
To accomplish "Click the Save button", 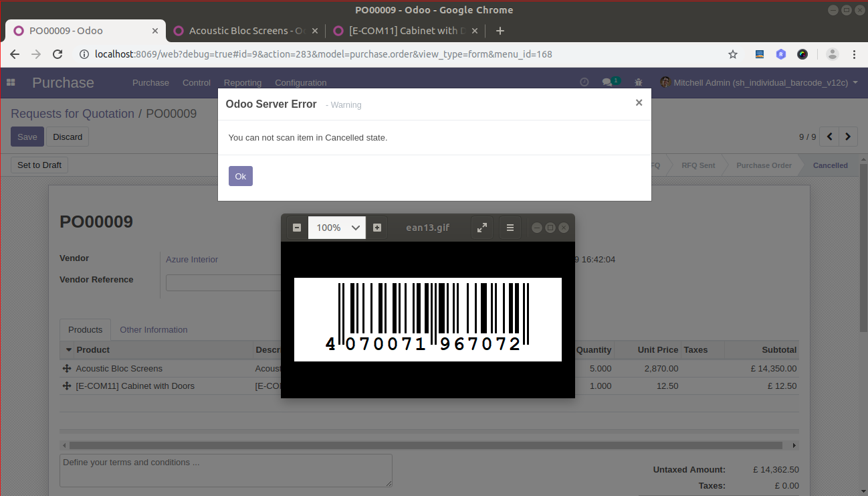I will (27, 137).
